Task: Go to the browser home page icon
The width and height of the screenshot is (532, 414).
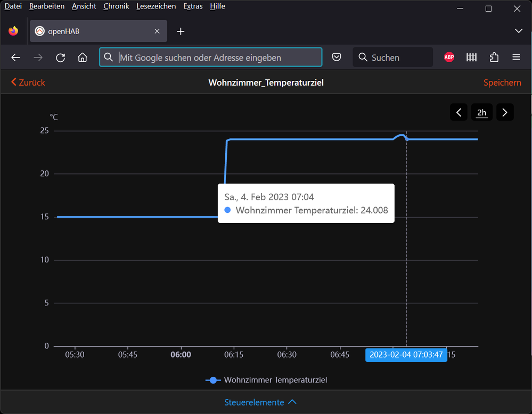Action: tap(82, 57)
